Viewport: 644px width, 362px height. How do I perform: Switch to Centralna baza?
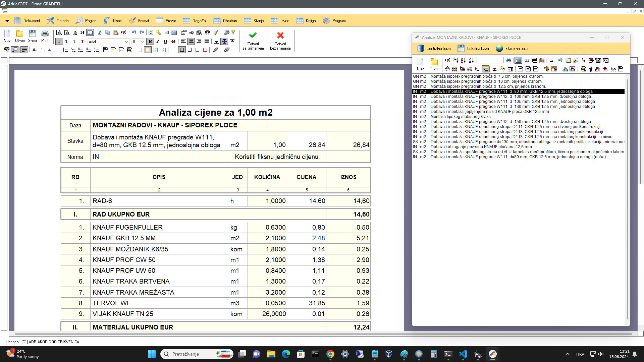pyautogui.click(x=434, y=49)
